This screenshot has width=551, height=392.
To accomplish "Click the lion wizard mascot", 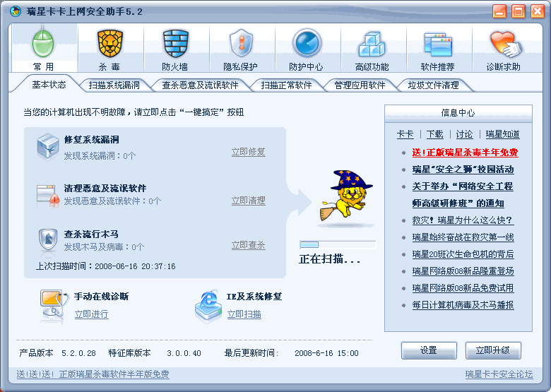I will click(346, 196).
